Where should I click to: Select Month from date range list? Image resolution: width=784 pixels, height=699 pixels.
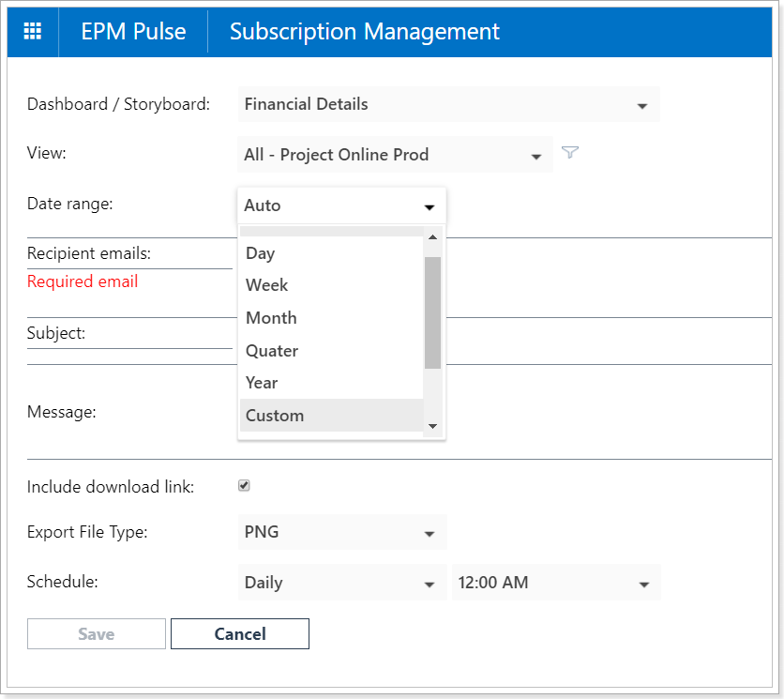(331, 318)
